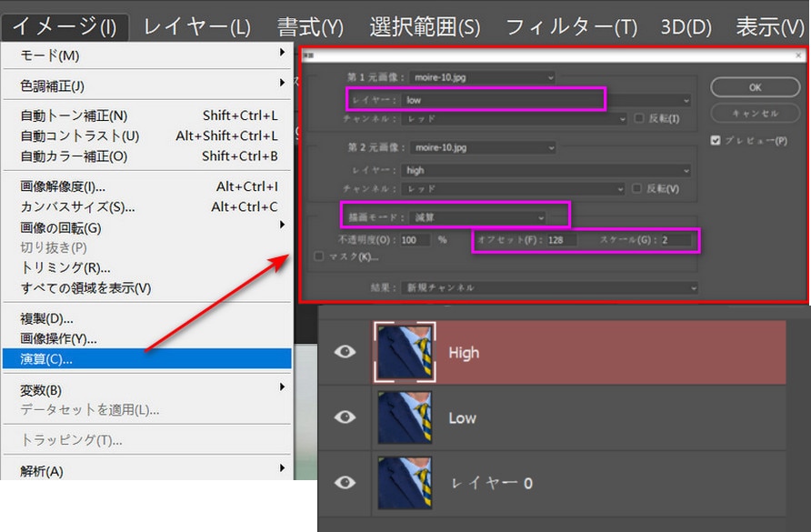Image resolution: width=811 pixels, height=532 pixels.
Task: Click the 不透明度(O) field
Action: [415, 239]
